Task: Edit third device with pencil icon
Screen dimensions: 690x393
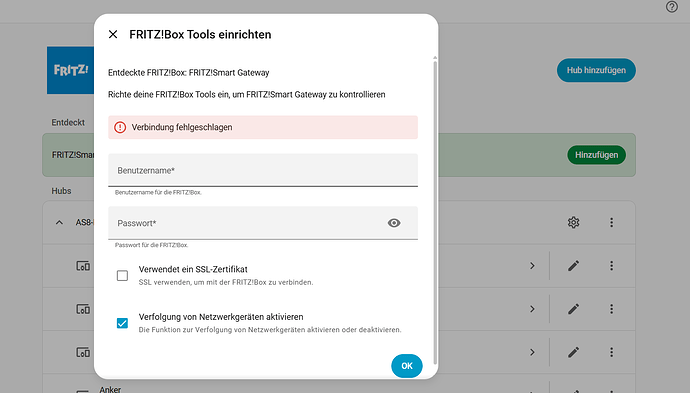Action: (573, 352)
